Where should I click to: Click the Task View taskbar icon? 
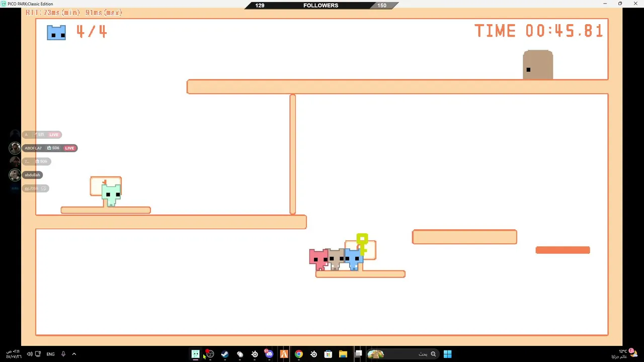coord(358,354)
